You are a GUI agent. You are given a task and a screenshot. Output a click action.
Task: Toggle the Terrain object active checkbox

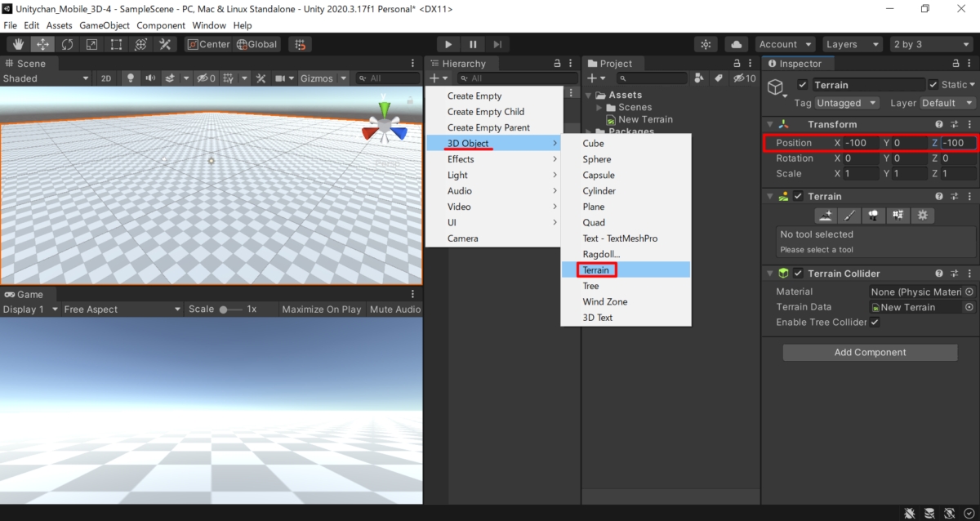pyautogui.click(x=803, y=85)
